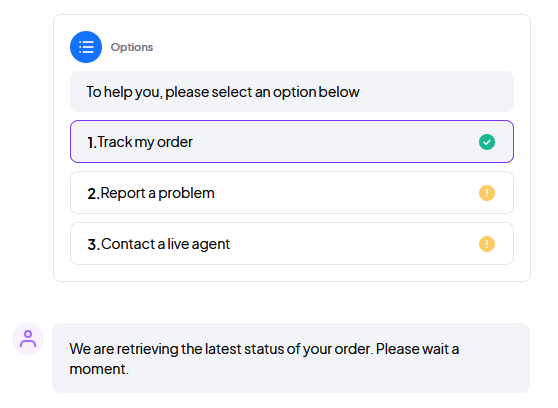Click the word "order" in option one

(x=175, y=142)
